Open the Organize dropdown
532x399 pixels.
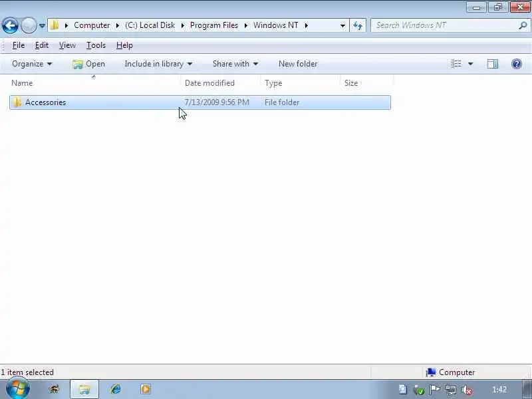(32, 64)
